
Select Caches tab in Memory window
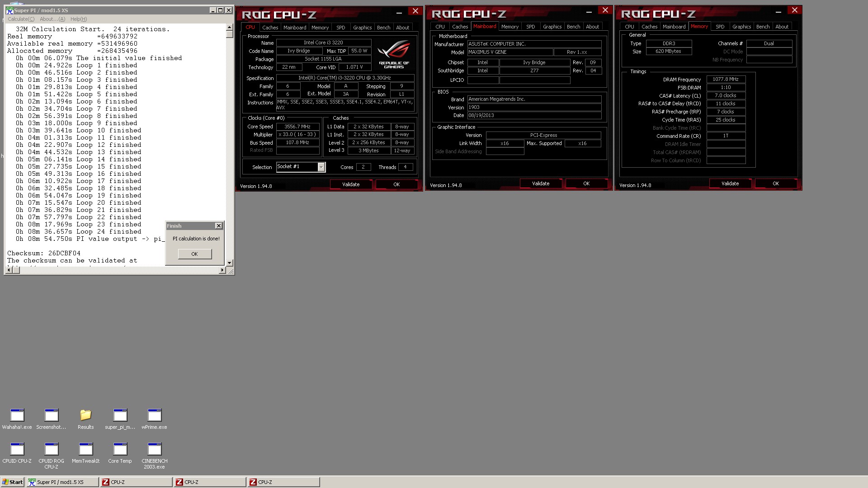(650, 27)
